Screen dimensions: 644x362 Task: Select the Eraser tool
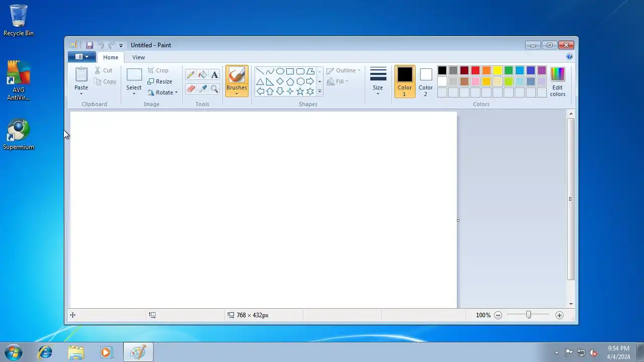(191, 89)
